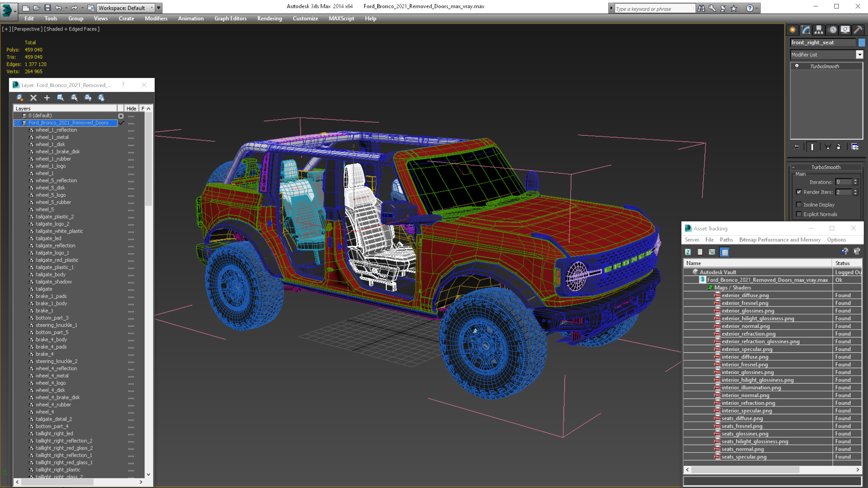Open the Help icon dropdown arrow
868x488 pixels.
point(757,8)
